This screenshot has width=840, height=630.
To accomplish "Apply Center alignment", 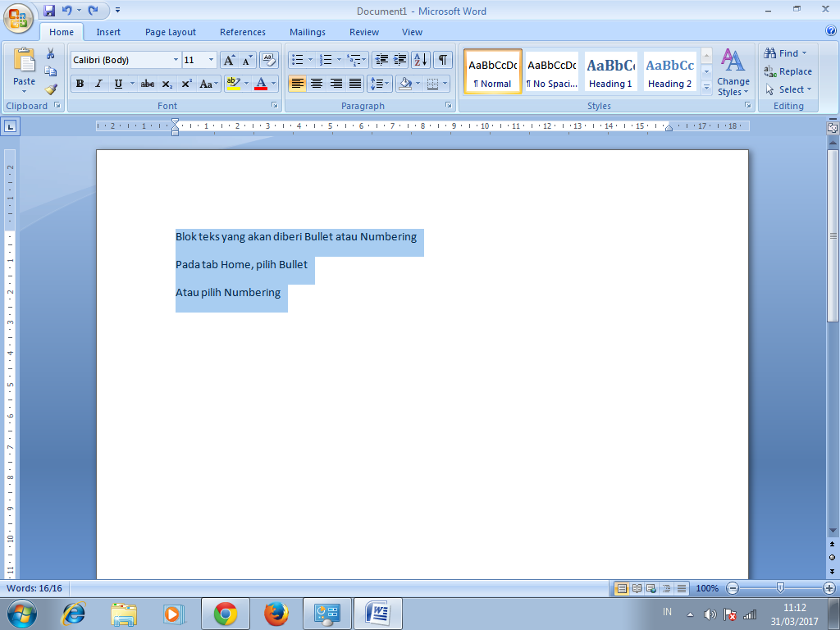I will click(x=317, y=83).
